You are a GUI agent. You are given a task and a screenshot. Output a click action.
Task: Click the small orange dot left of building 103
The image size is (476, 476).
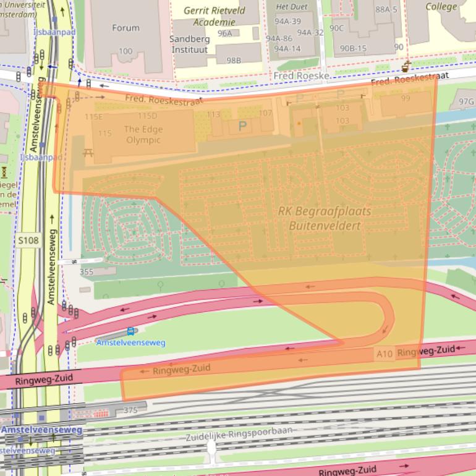299,124
